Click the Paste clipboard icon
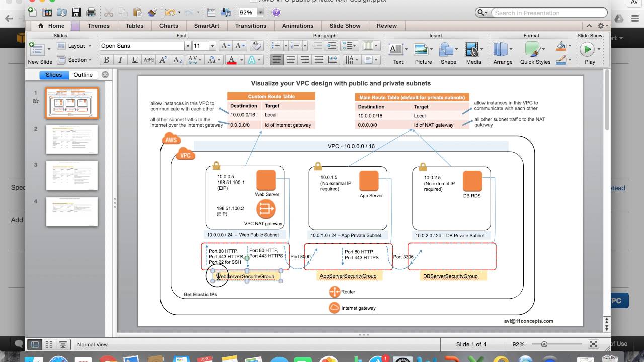644x362 pixels. [x=138, y=12]
